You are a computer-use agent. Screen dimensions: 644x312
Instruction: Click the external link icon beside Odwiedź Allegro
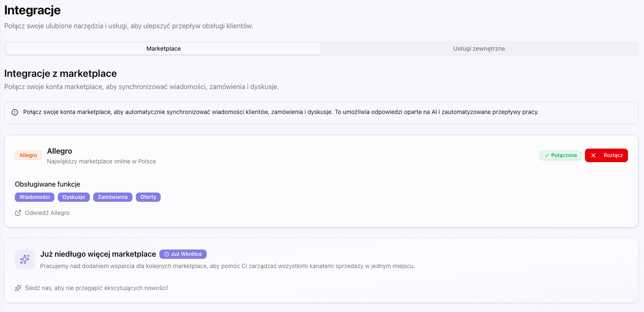pyautogui.click(x=18, y=213)
